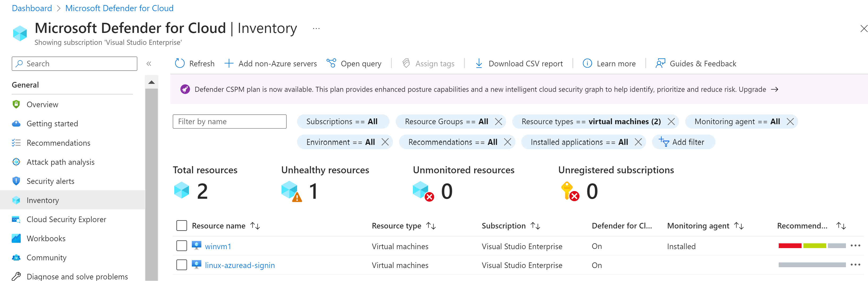Viewport: 868px width, 281px height.
Task: Click the Add non-Azure servers plus icon
Action: (229, 63)
